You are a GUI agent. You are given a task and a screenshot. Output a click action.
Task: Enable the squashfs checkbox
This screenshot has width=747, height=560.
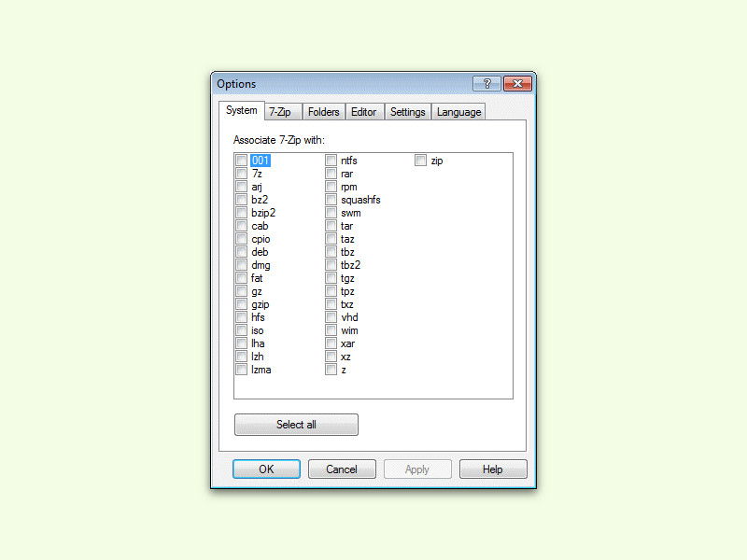coord(331,200)
